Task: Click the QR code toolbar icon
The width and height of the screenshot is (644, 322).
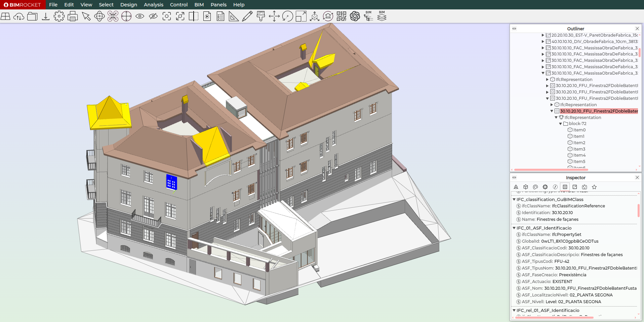Action: coord(341,16)
